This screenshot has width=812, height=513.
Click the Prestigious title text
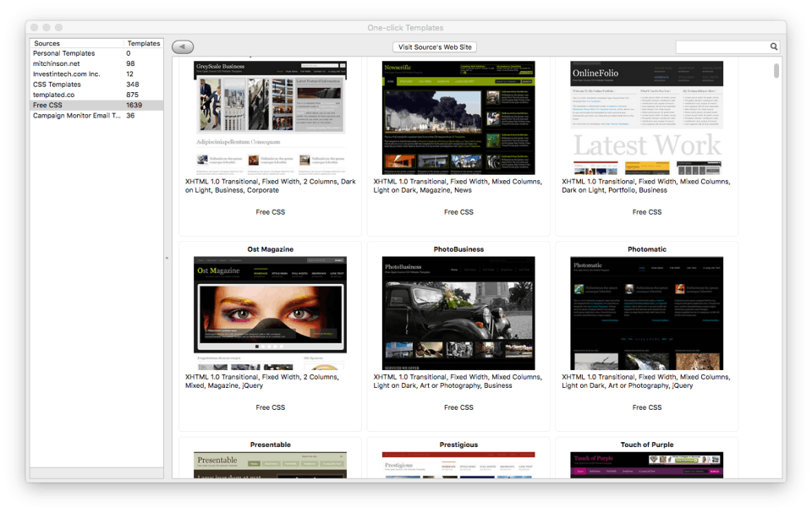coord(458,445)
